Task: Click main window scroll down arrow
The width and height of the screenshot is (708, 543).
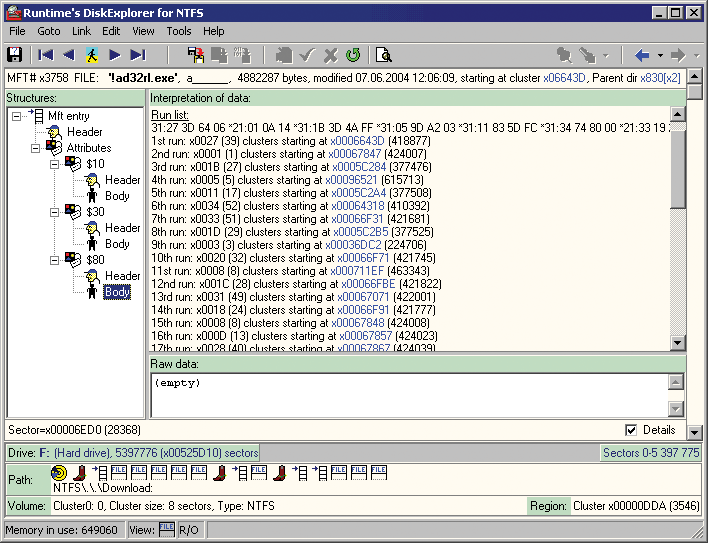Action: tap(694, 433)
